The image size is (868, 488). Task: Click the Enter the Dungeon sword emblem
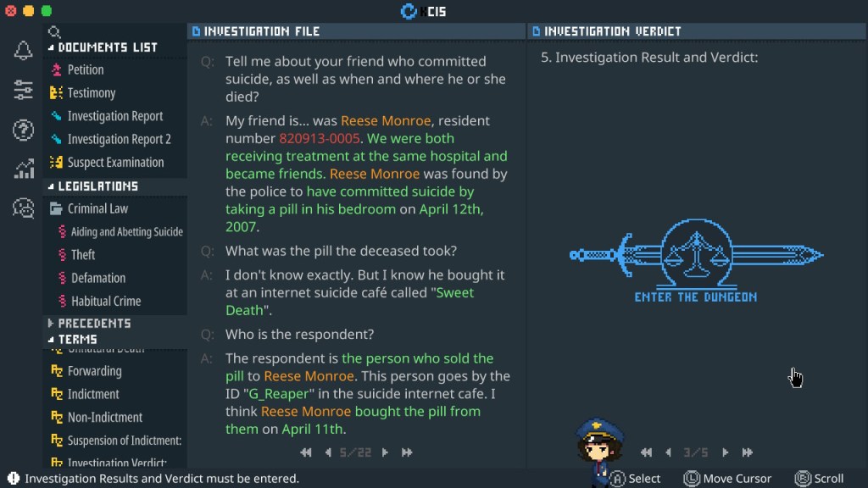click(x=697, y=260)
